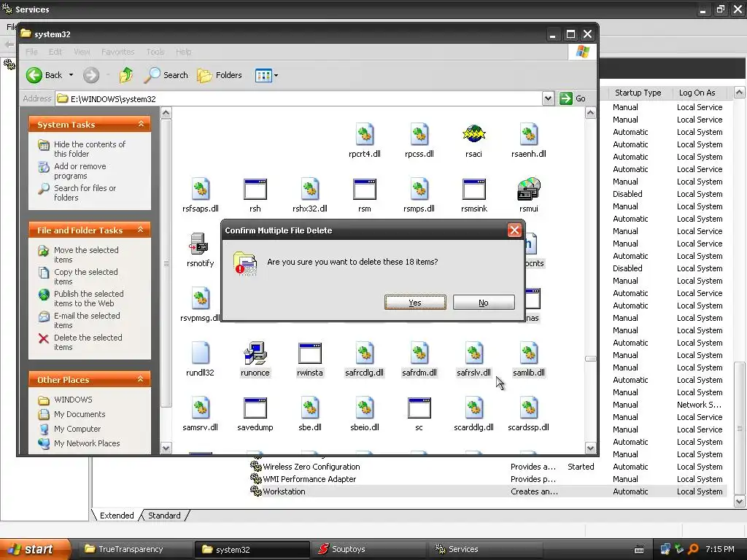Sort Services by Startup Type column
The width and height of the screenshot is (747, 560).
click(x=638, y=93)
